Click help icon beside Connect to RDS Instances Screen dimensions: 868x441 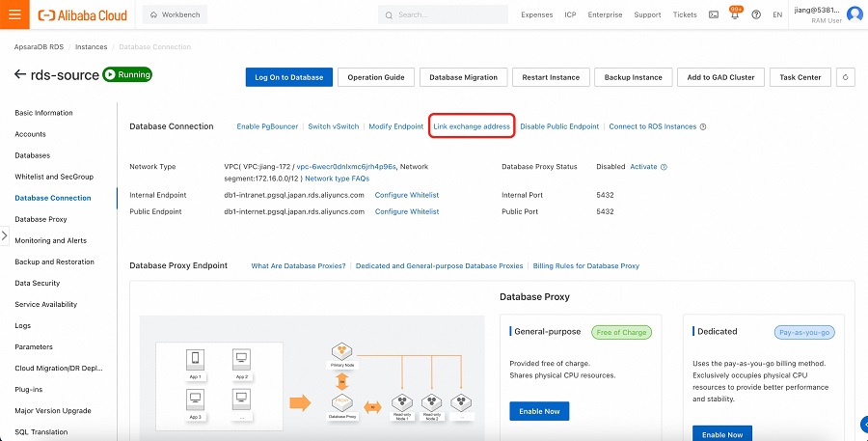pos(703,126)
